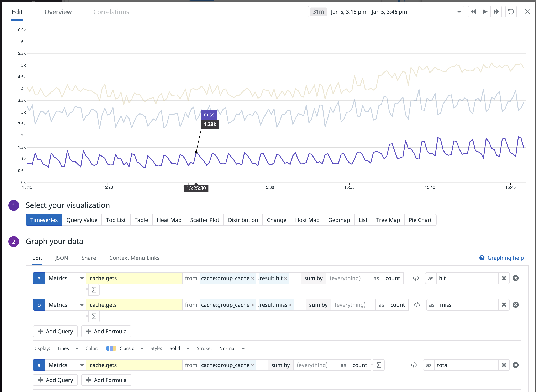The height and width of the screenshot is (392, 536).
Task: Select the Query Value visualization
Action: [82, 220]
